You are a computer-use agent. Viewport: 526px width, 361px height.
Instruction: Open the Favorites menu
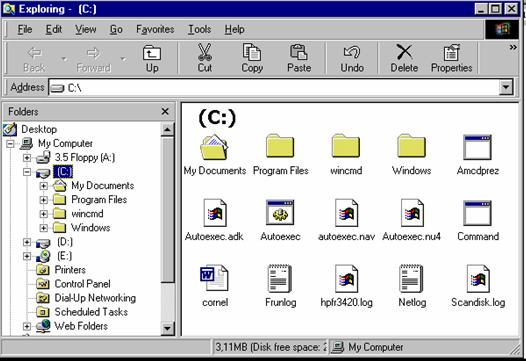(155, 30)
